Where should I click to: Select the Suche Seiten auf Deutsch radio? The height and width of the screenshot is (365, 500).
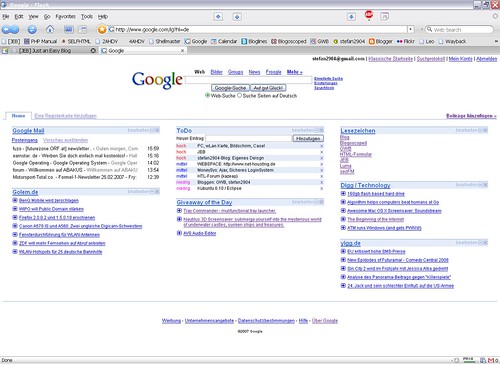239,96
